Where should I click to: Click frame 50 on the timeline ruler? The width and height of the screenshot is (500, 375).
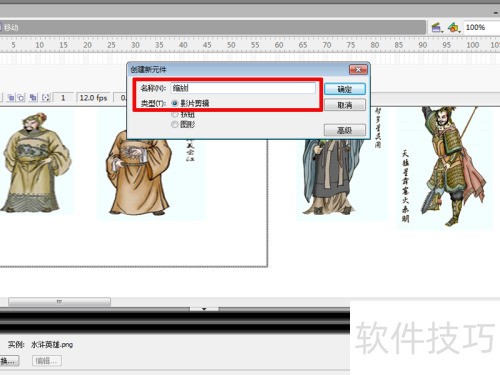(x=231, y=45)
